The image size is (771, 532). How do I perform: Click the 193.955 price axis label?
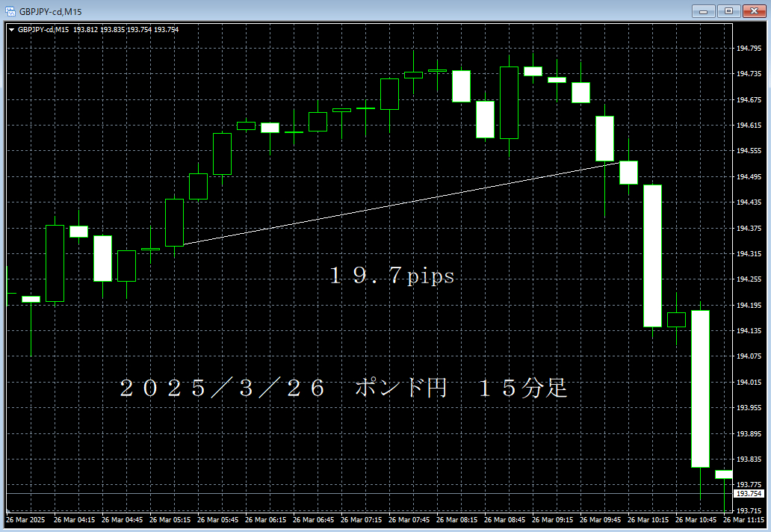coord(749,408)
